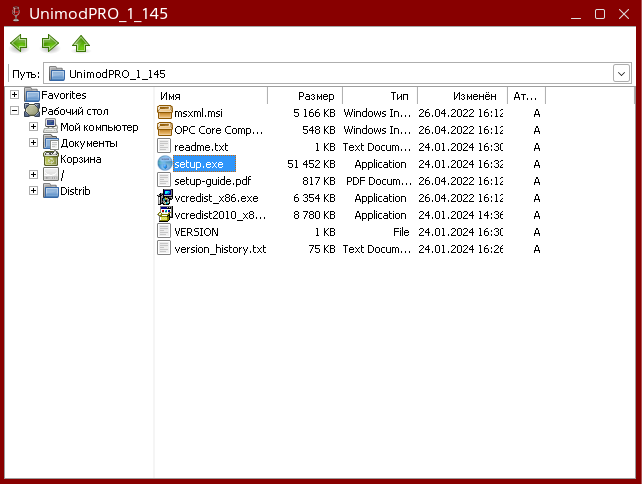642x484 pixels.
Task: Click the wine glass title bar icon
Action: 16,14
